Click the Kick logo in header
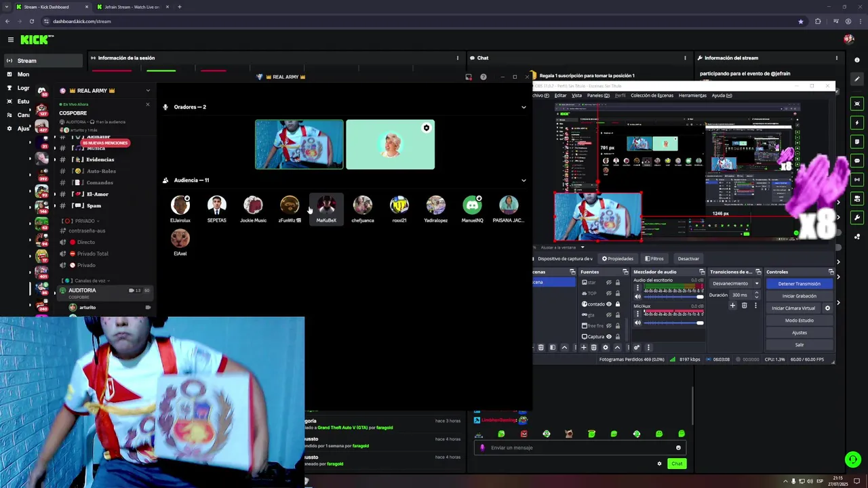 37,40
